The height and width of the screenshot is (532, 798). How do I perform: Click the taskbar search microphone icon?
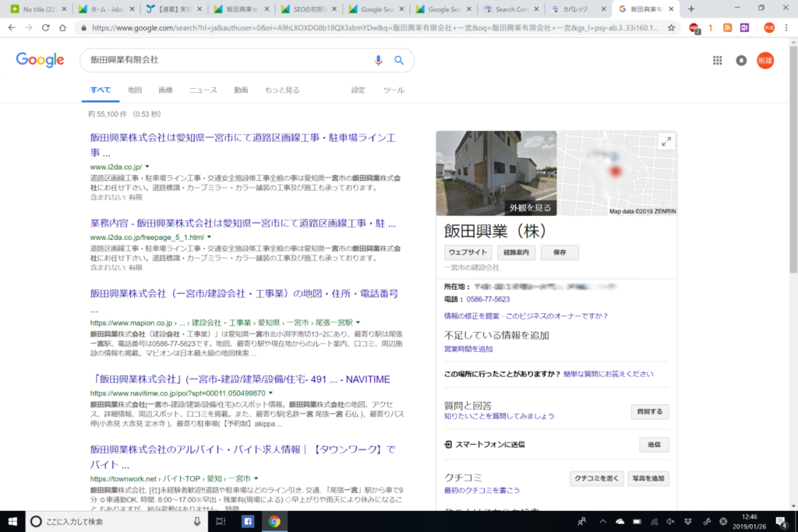click(x=197, y=521)
